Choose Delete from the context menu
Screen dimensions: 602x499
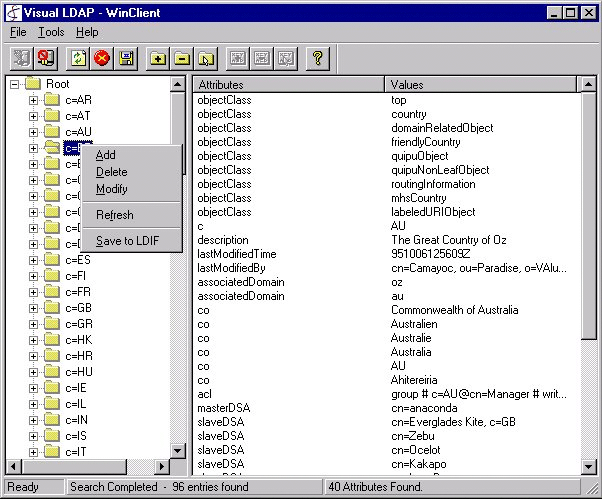(x=111, y=172)
